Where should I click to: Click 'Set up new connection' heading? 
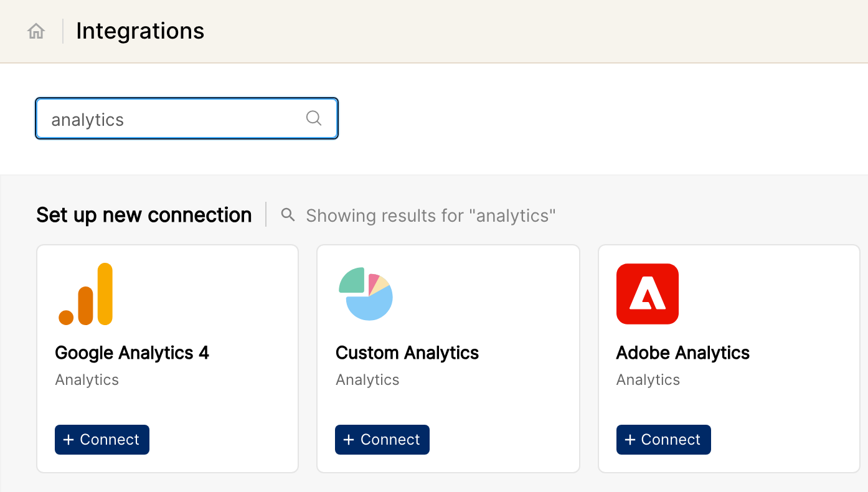[144, 215]
